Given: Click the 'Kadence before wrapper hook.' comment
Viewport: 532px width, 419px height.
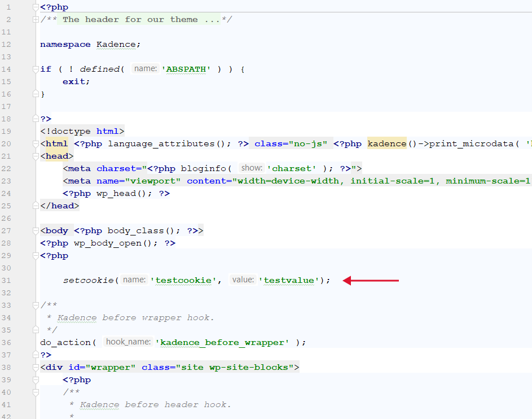Looking at the screenshot, I should tap(136, 318).
